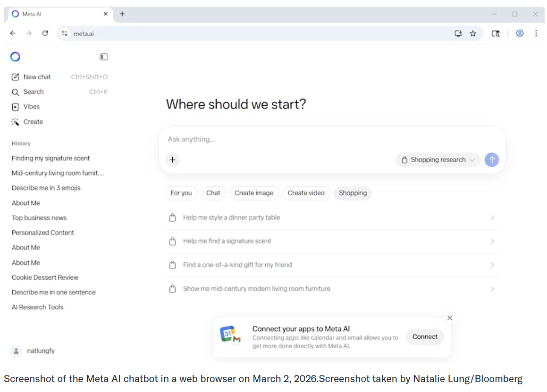Click the chevron on the one-of-a-kind gift row

click(492, 265)
